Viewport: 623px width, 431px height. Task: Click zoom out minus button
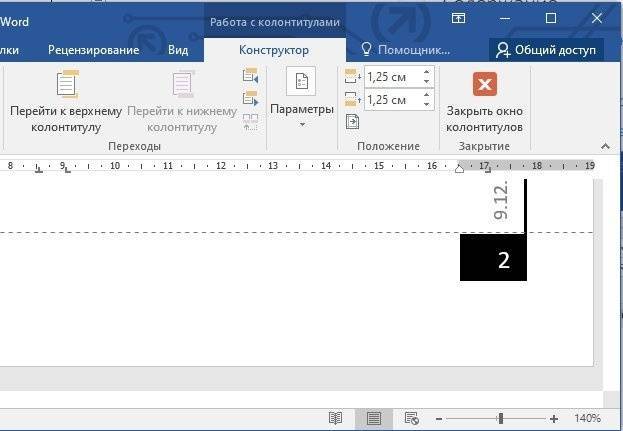(439, 419)
